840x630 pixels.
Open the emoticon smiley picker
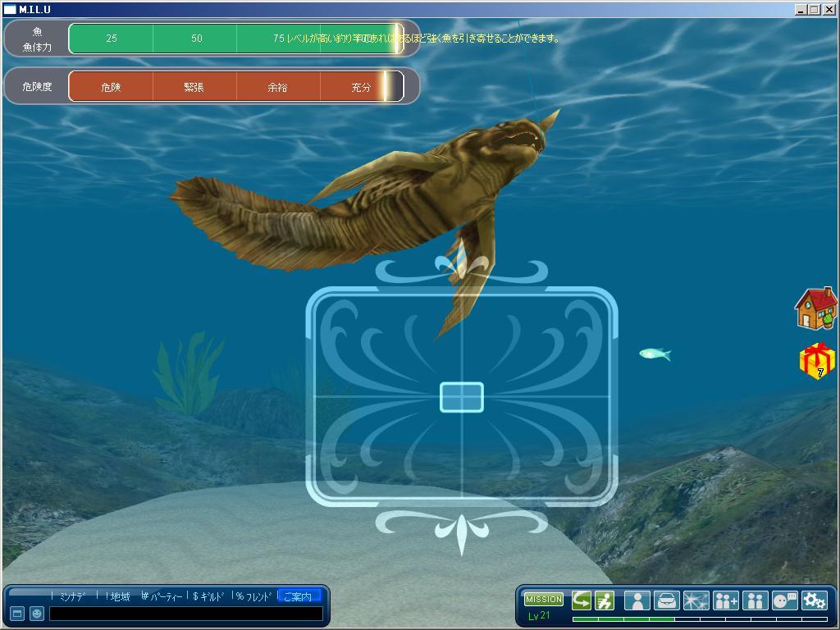coord(36,614)
